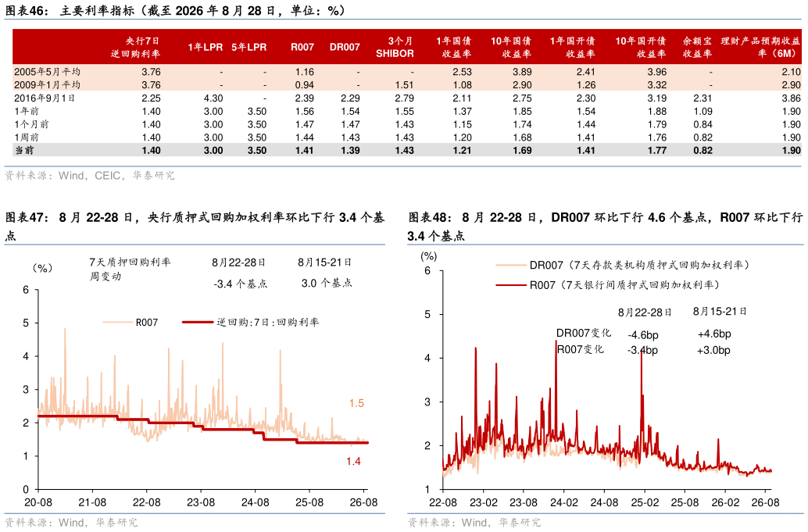The image size is (808, 532).
Task: Click the 1.69 value in 当前 row
Action: pos(522,150)
